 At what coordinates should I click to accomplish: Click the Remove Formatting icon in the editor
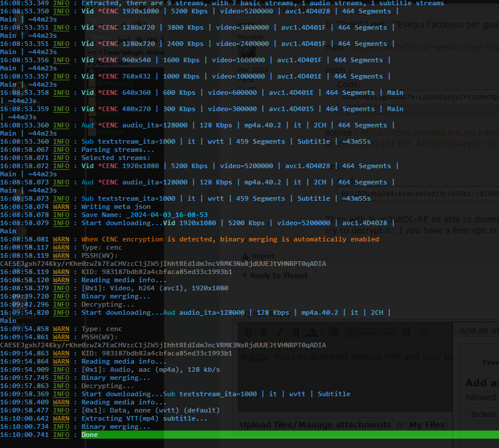pos(247,332)
